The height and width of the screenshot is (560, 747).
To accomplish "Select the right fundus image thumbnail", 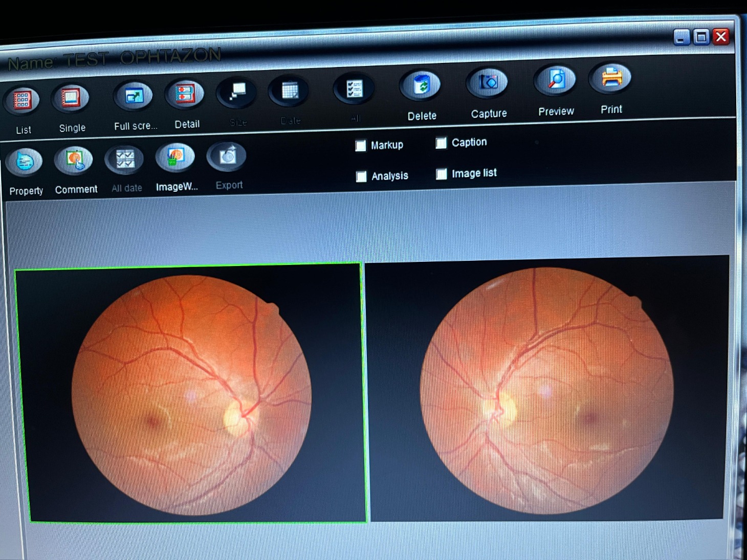I will point(546,390).
